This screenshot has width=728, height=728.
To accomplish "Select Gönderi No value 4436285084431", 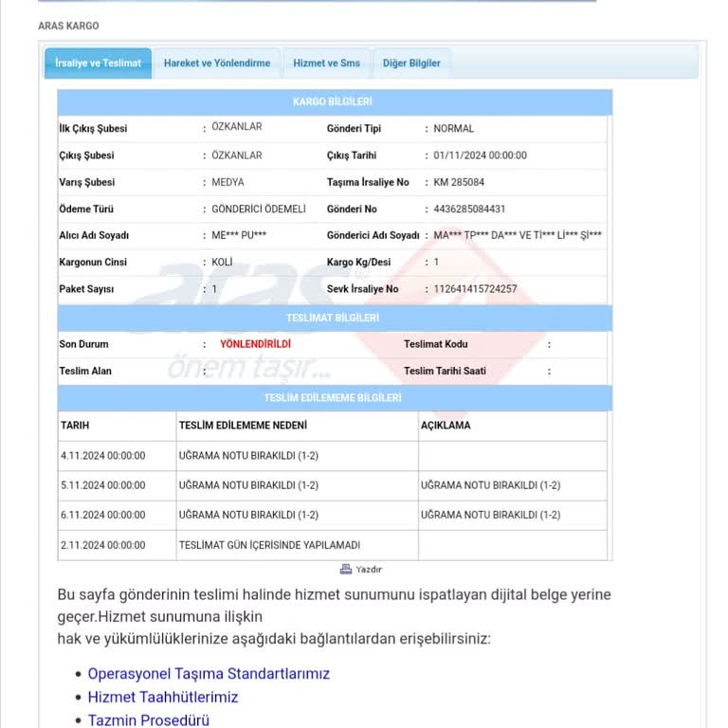I will (469, 209).
